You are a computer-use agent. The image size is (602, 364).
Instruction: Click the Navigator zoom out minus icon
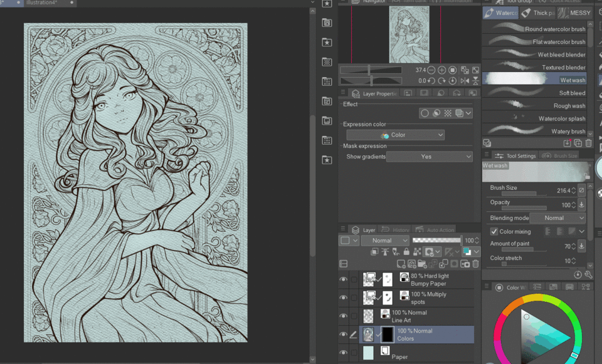(x=432, y=70)
